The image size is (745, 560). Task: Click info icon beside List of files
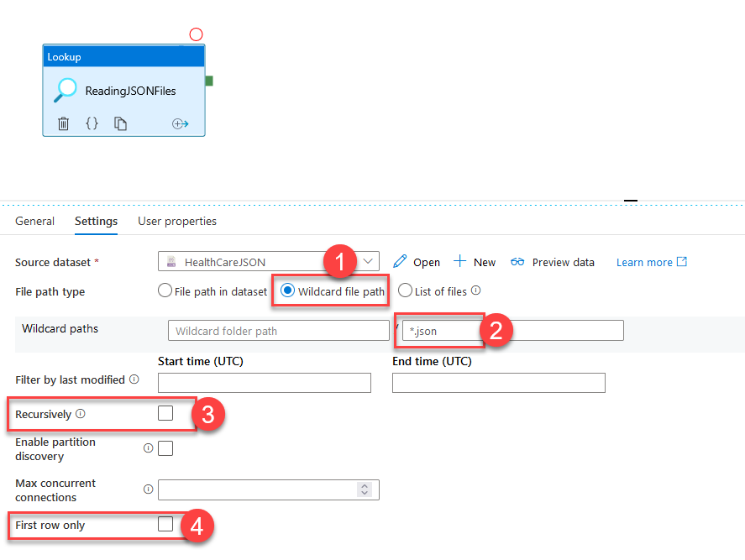475,291
